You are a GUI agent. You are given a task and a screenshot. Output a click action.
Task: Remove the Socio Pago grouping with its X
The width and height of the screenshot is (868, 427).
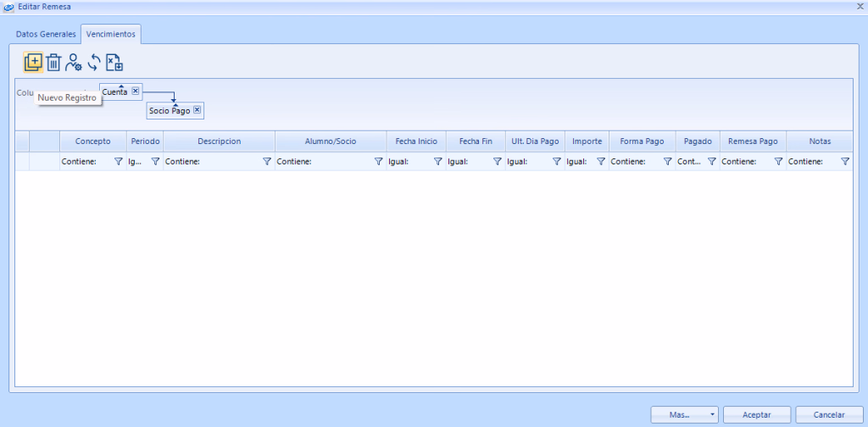coord(198,110)
